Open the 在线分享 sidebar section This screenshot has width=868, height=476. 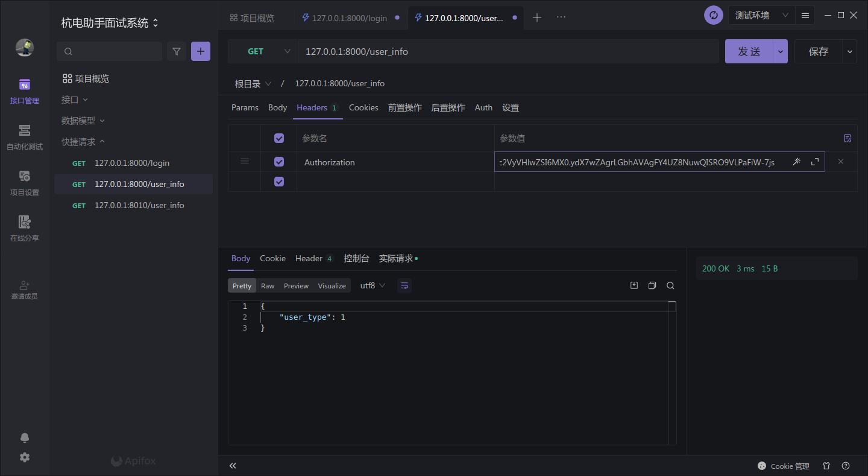pos(24,229)
